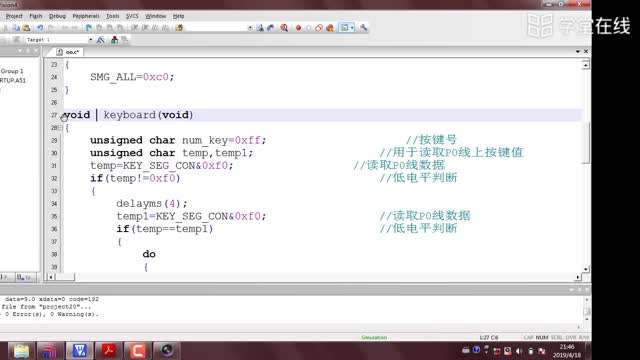
Task: Open the window layout icon button
Action: tap(344, 28)
